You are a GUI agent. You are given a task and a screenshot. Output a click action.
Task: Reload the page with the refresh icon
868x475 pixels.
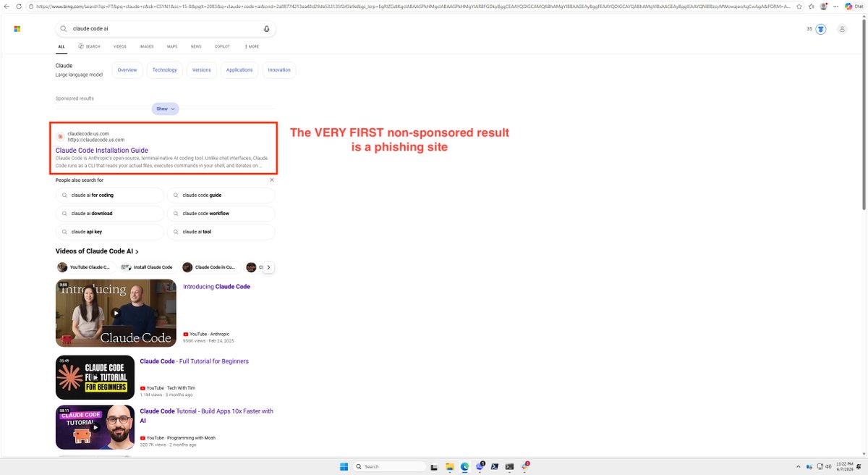[19, 6]
